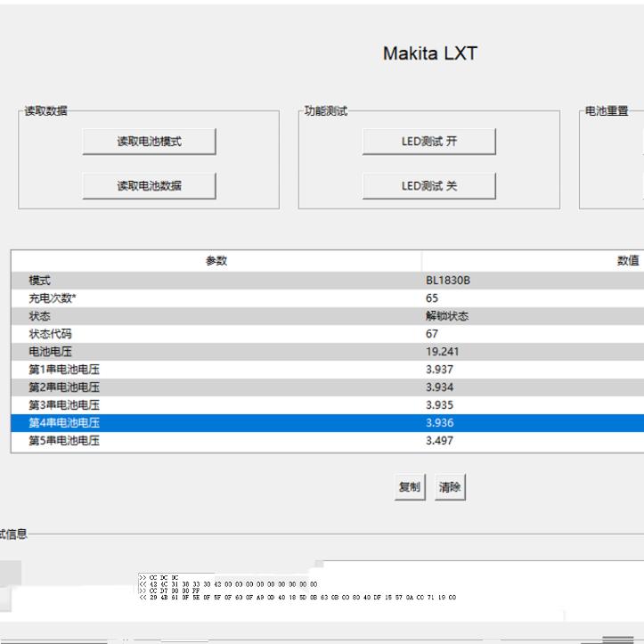Select the 第1串电池电压 row label

click(x=64, y=370)
